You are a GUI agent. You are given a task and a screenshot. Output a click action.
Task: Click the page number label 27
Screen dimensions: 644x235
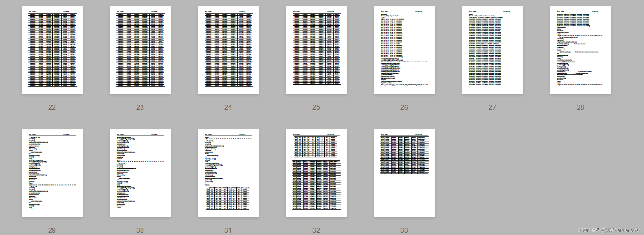pyautogui.click(x=492, y=107)
